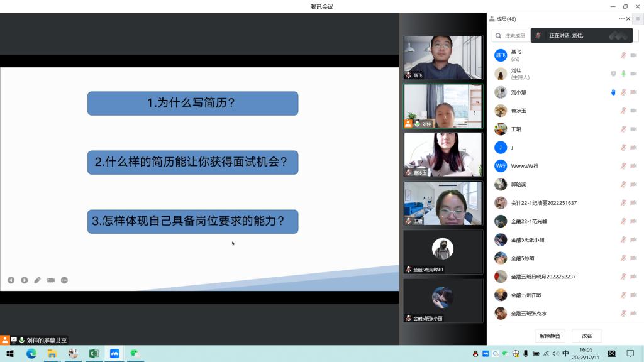Click 王珺's muted microphone icon
Screen dimensions: 644x362
click(623, 129)
